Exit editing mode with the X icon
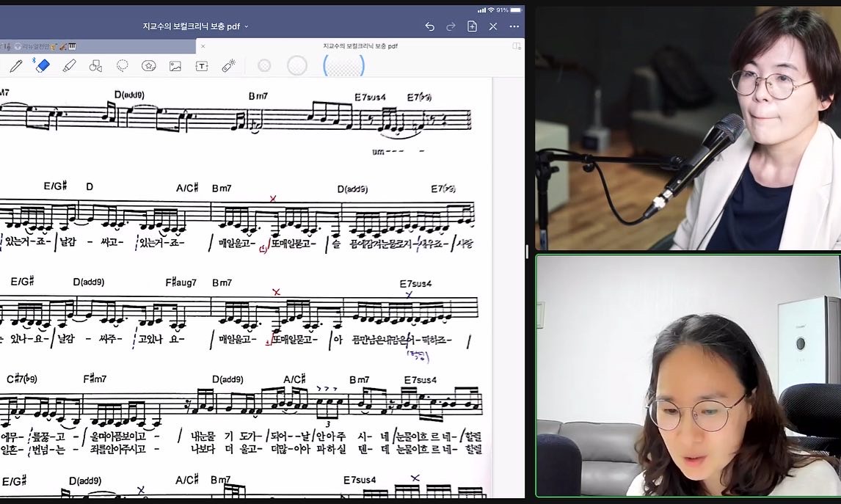 pos(493,26)
